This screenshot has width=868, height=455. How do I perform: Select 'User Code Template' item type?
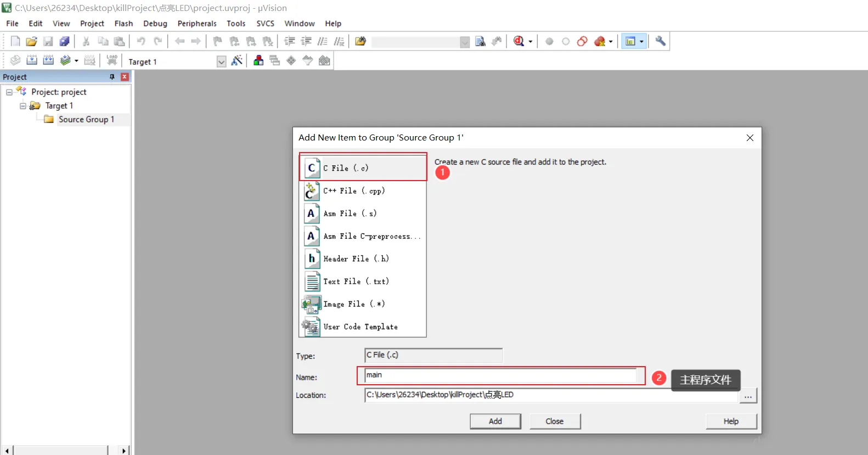(x=363, y=327)
